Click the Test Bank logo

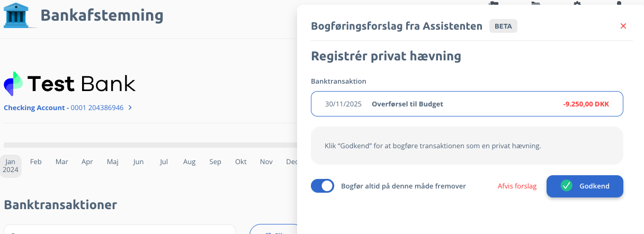coord(69,84)
